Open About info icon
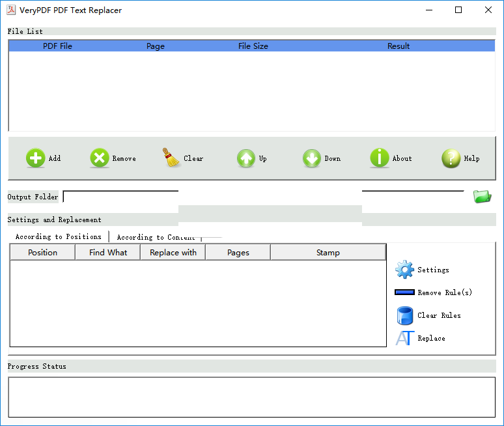This screenshot has height=426, width=504. click(x=379, y=158)
